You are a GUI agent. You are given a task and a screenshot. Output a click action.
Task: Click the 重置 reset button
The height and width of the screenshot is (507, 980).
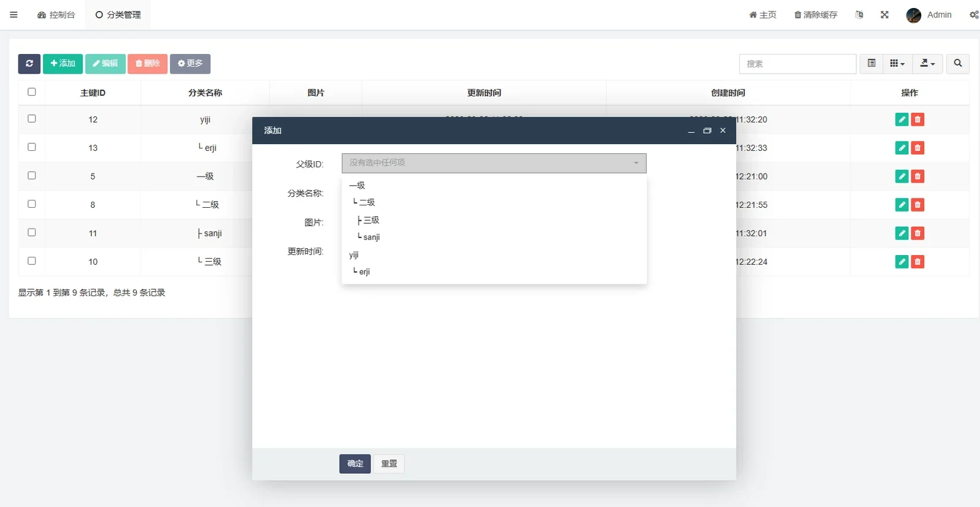click(x=389, y=464)
